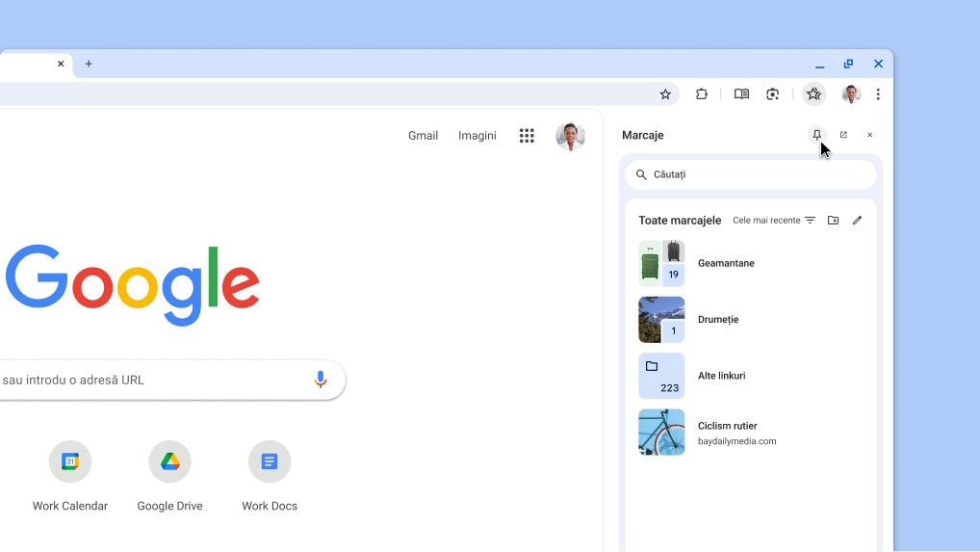Image resolution: width=980 pixels, height=552 pixels.
Task: Click the Drumeție mountain thumbnail
Action: 661,320
